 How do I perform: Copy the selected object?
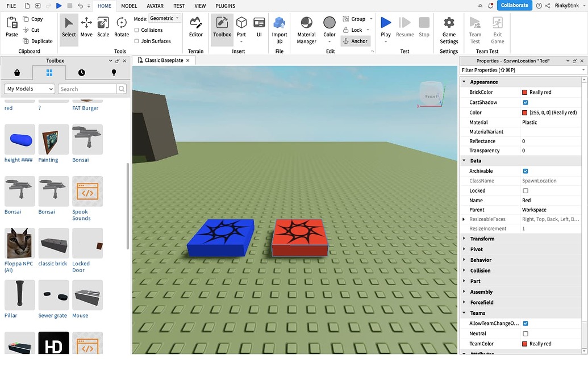(x=32, y=19)
